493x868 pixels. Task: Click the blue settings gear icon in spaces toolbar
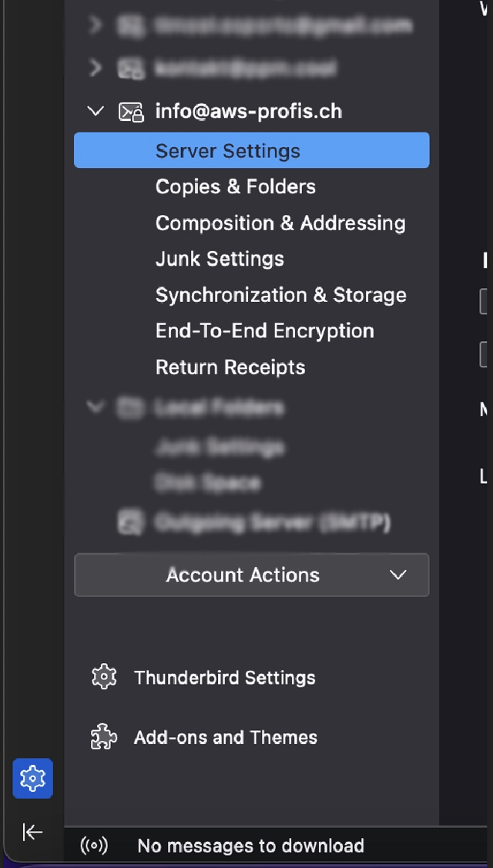[x=32, y=778]
